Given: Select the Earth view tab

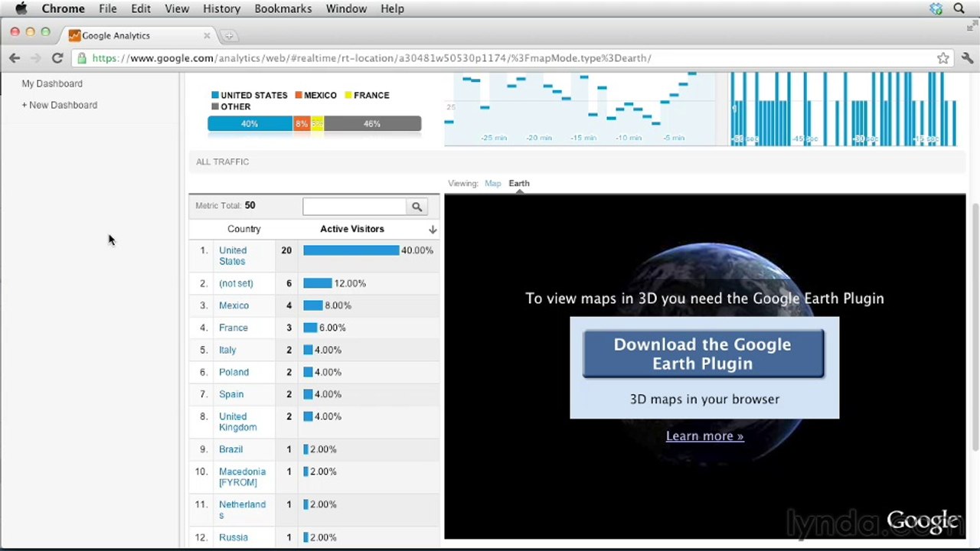Looking at the screenshot, I should pyautogui.click(x=519, y=184).
